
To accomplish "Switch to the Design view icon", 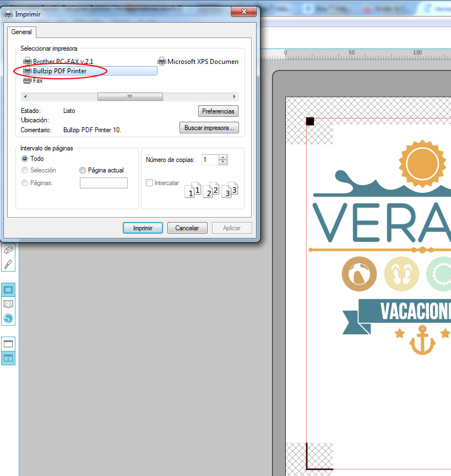I will (8, 290).
